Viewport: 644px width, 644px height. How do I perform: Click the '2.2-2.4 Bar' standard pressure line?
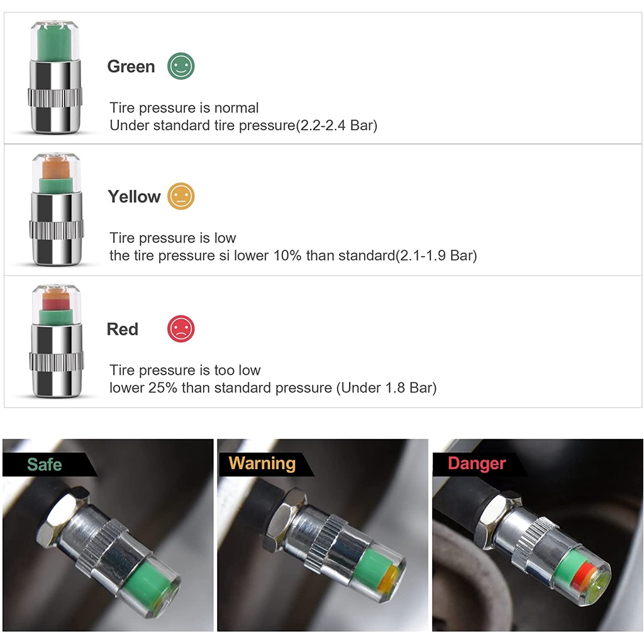[x=243, y=125]
